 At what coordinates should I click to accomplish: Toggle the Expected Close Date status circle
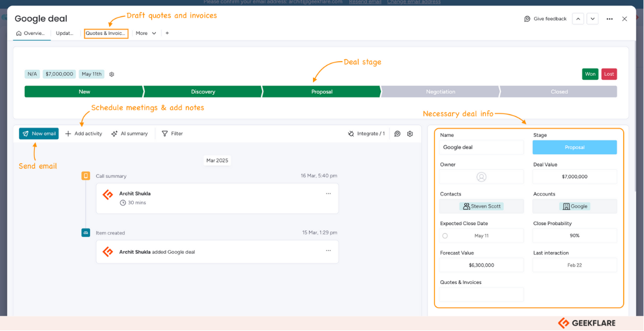[x=445, y=236]
